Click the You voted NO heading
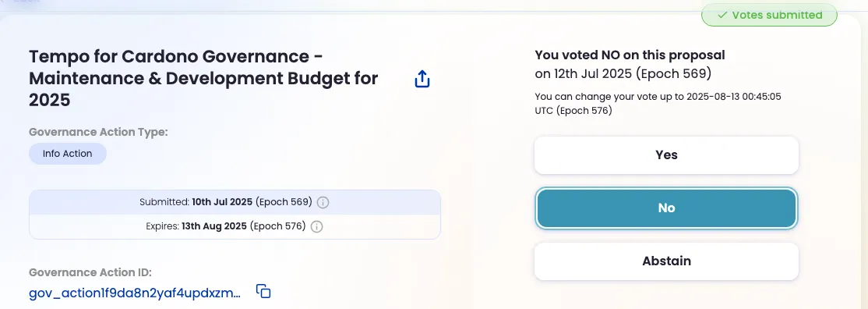868x309 pixels. click(630, 55)
